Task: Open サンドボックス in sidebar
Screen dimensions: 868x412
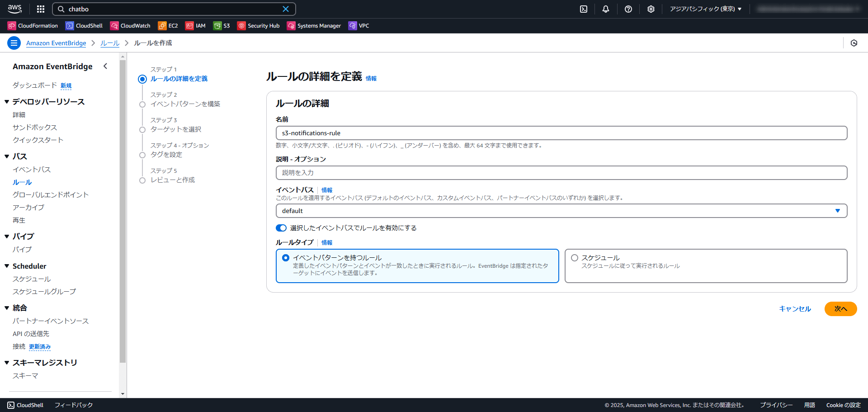Action: click(35, 128)
